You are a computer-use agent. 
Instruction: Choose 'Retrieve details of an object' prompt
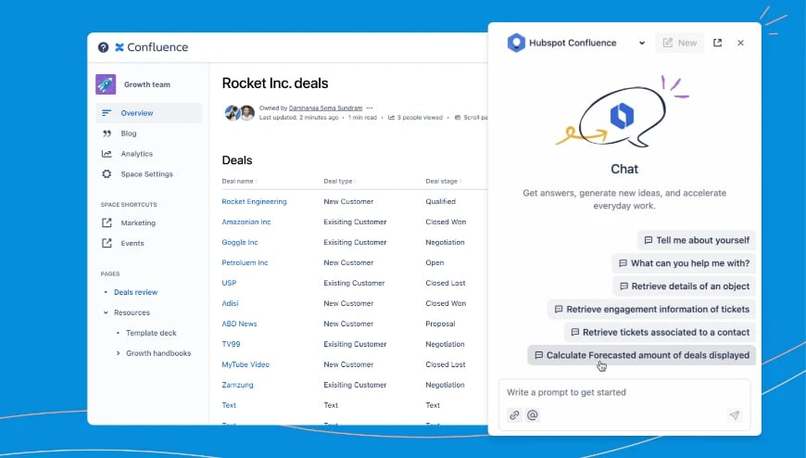[684, 286]
